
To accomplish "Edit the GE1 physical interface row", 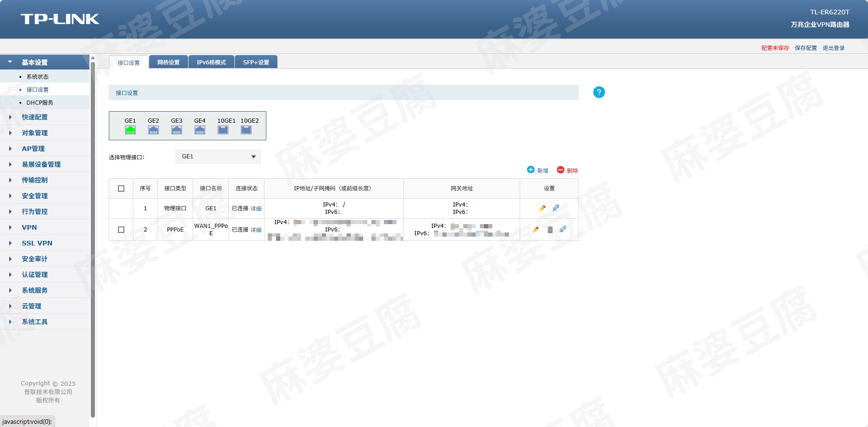I will 542,208.
